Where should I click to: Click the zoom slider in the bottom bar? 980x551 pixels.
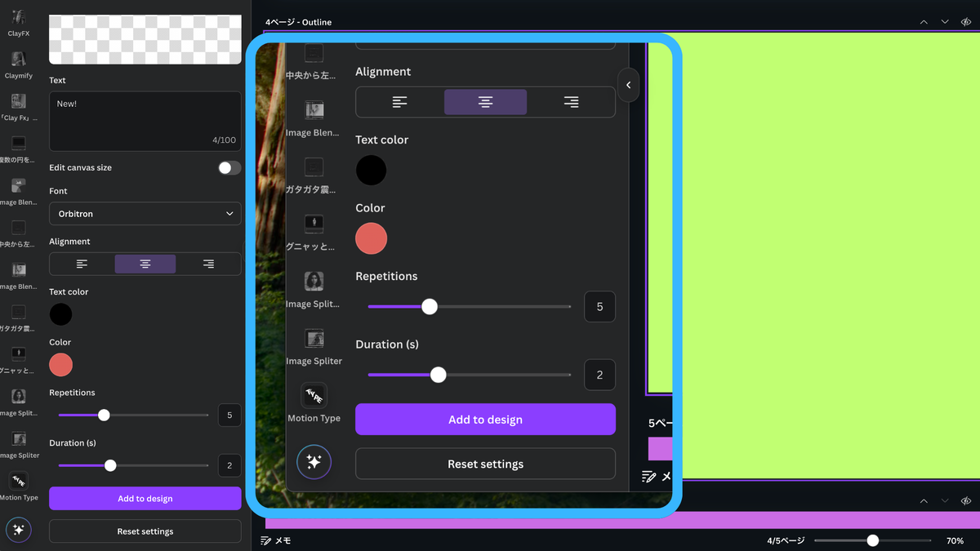(x=872, y=540)
